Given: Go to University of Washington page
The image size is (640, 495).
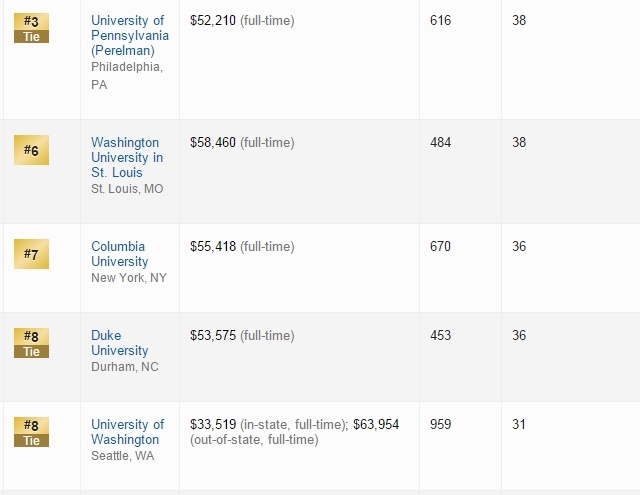Looking at the screenshot, I should 127,432.
